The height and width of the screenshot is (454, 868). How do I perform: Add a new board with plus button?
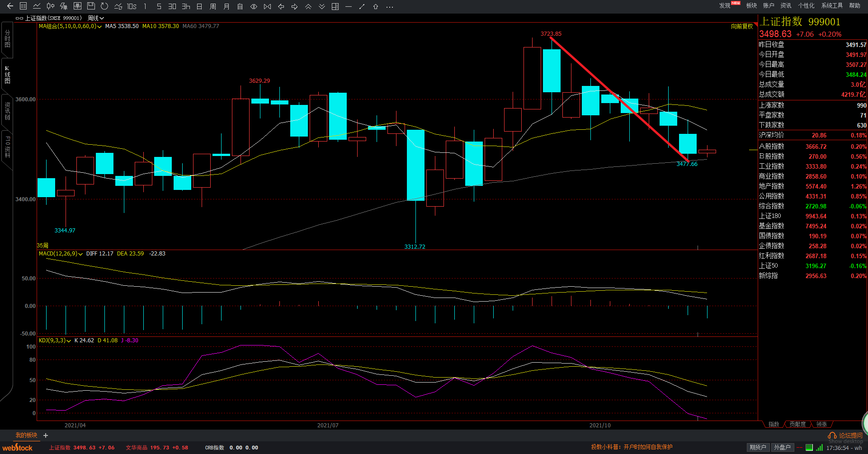(46, 435)
